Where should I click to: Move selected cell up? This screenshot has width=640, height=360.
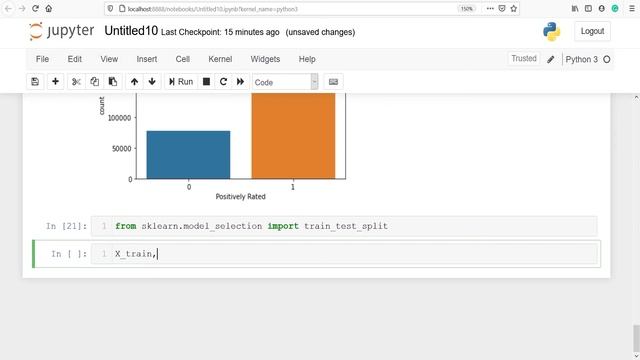(134, 82)
